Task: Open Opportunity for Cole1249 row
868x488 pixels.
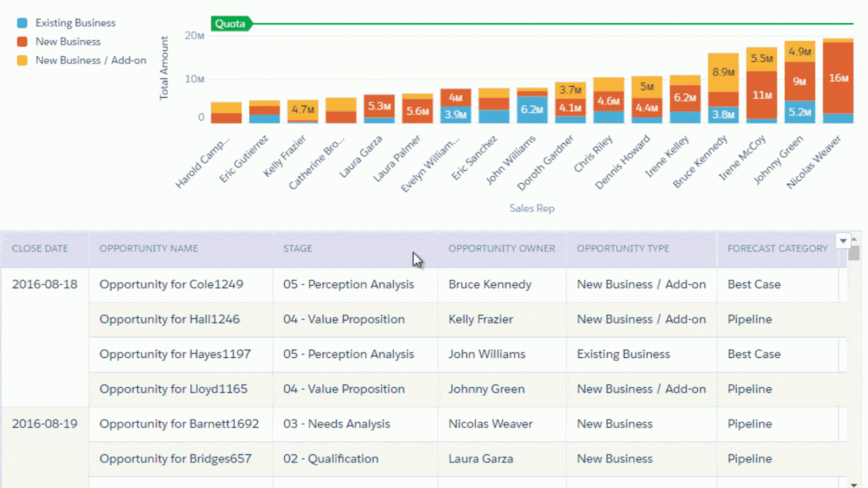Action: (171, 284)
